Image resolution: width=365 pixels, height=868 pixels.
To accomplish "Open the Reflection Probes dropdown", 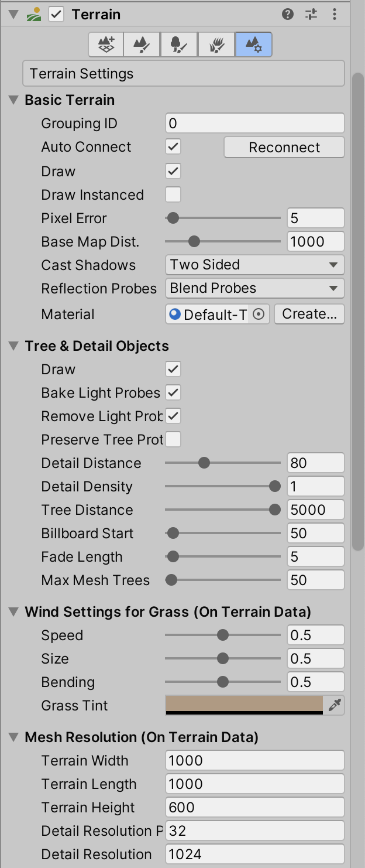I will pyautogui.click(x=254, y=288).
